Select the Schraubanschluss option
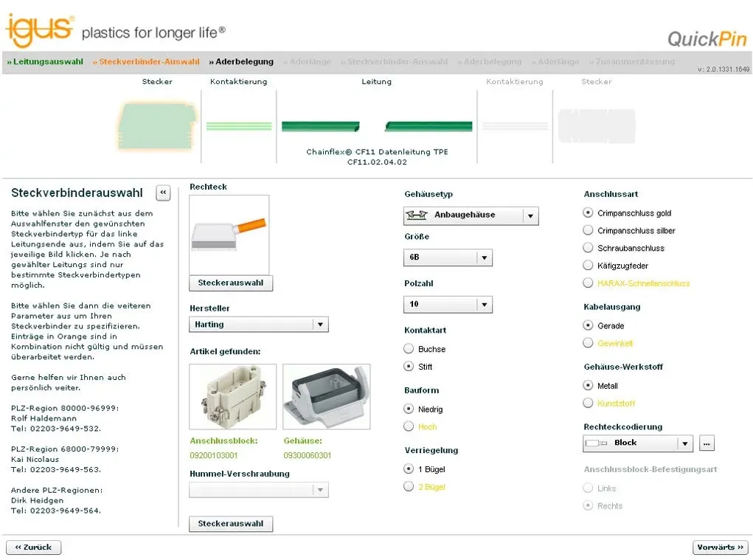The image size is (753, 560). (588, 247)
